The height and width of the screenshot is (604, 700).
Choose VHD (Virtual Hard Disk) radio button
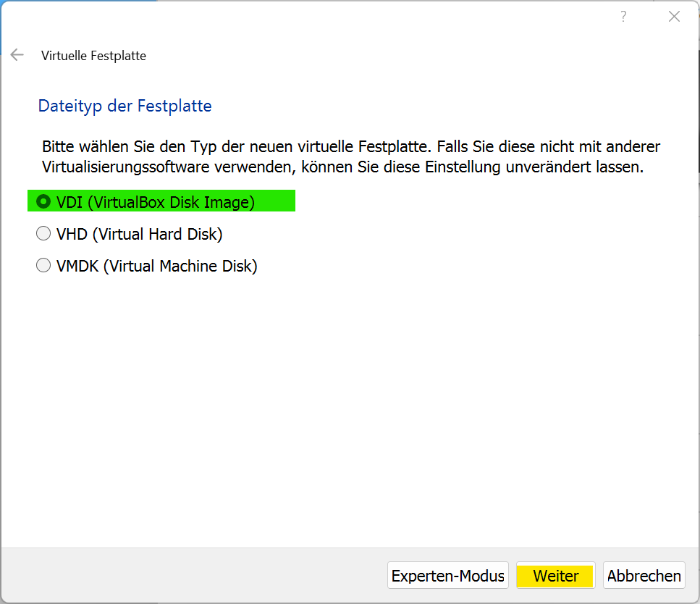coord(43,234)
